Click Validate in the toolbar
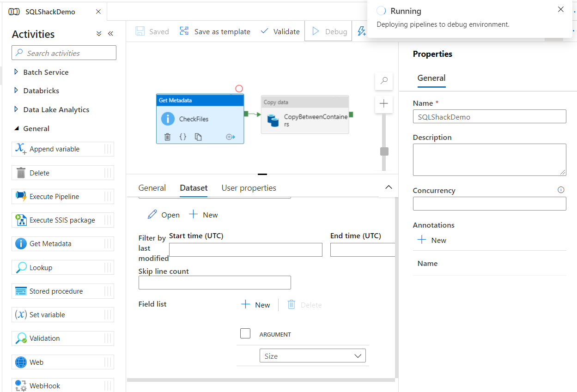 (280, 31)
